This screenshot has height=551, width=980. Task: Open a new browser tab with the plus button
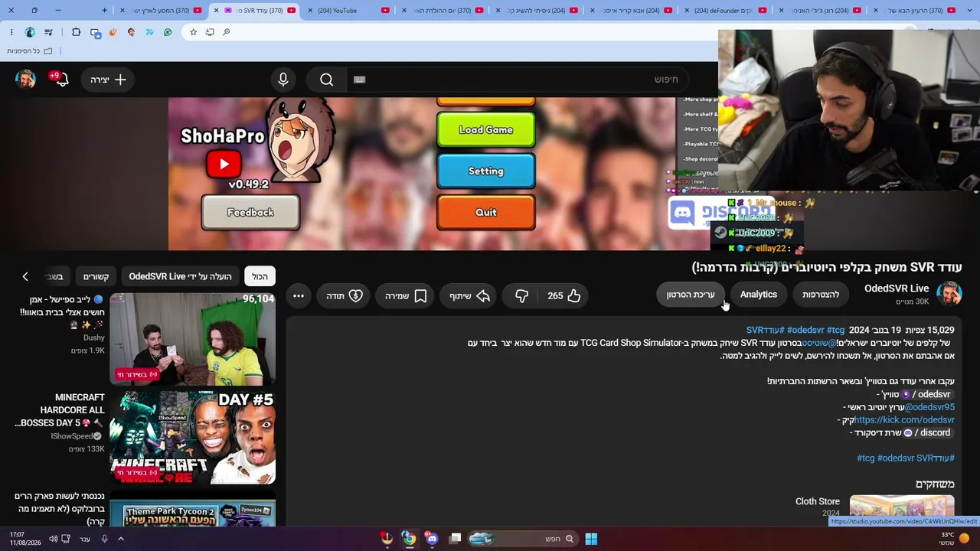(105, 10)
